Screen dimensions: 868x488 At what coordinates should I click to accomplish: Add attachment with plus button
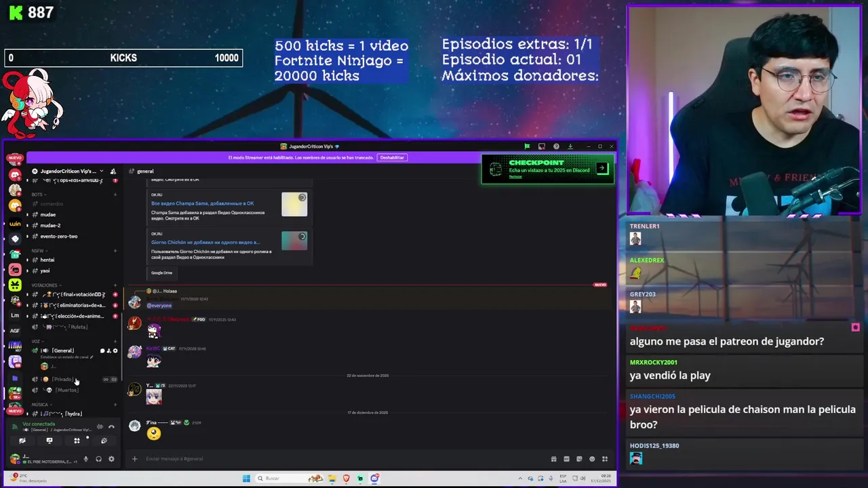(x=134, y=459)
